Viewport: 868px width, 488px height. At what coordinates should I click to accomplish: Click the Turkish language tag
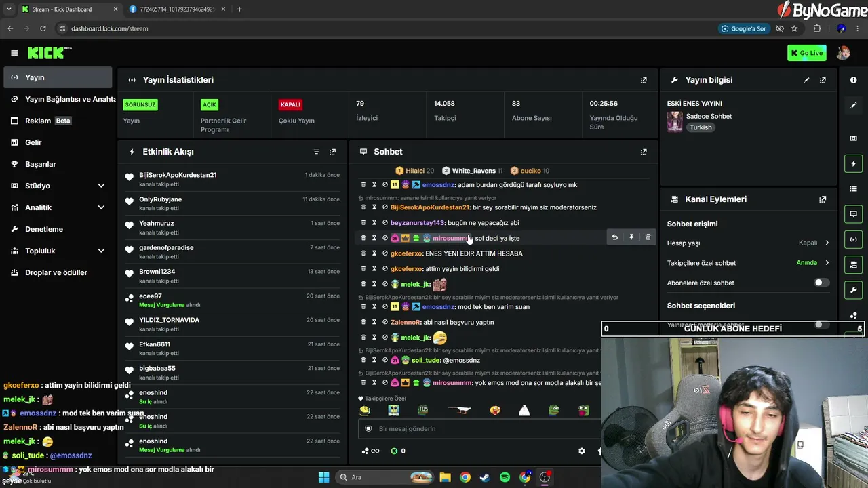(701, 127)
